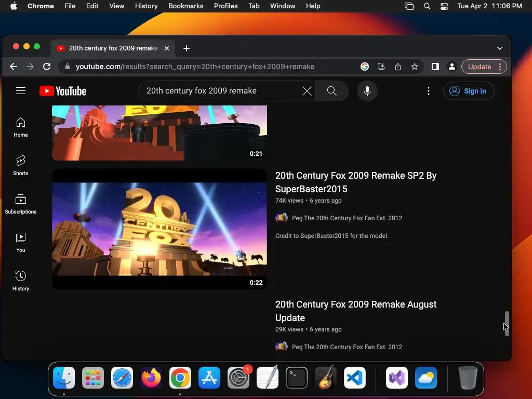Launch Finder from the dock
Viewport: 532px width, 399px height.
click(64, 378)
